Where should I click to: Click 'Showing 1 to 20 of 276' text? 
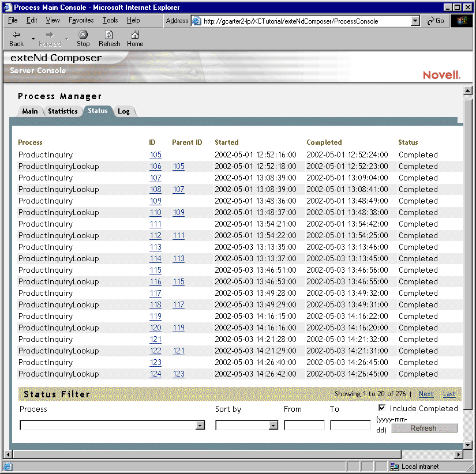[x=370, y=394]
